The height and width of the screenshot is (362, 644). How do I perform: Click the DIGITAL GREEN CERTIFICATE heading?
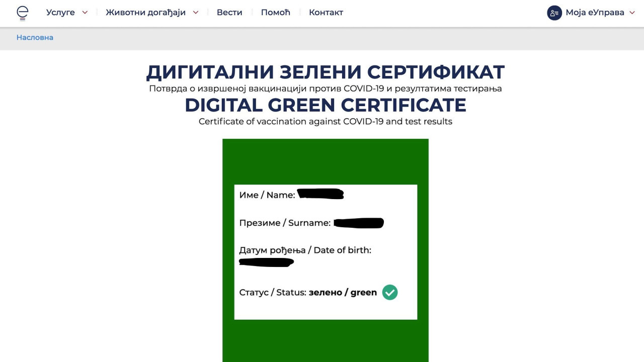click(325, 106)
